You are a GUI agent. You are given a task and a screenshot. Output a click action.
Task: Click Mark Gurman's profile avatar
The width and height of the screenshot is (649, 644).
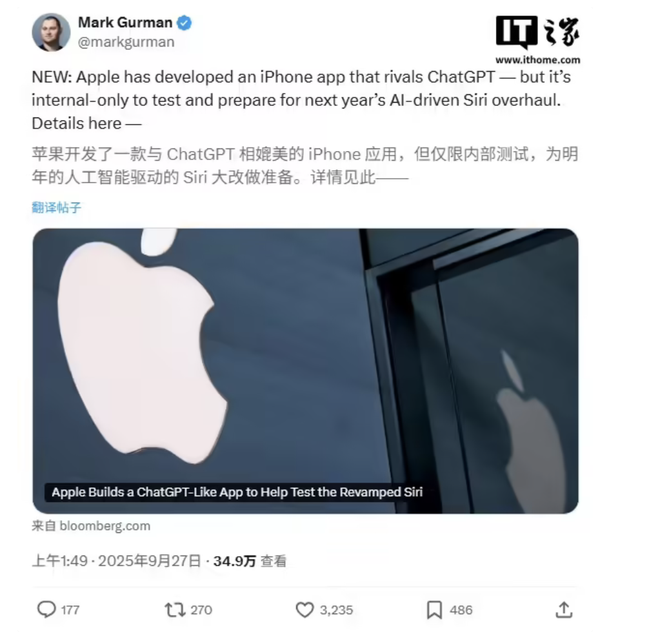point(52,32)
